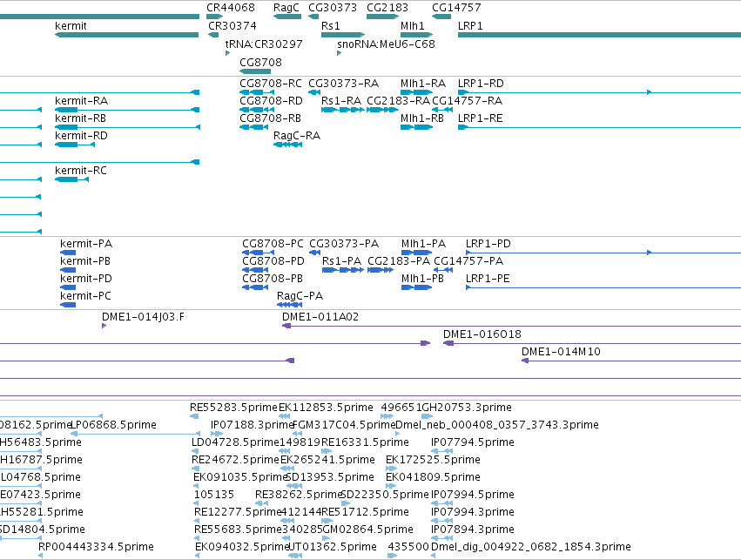Select the Dmel_dig_004922_0682_1854.3prime label
Image resolution: width=741 pixels, height=560 pixels.
point(531,547)
